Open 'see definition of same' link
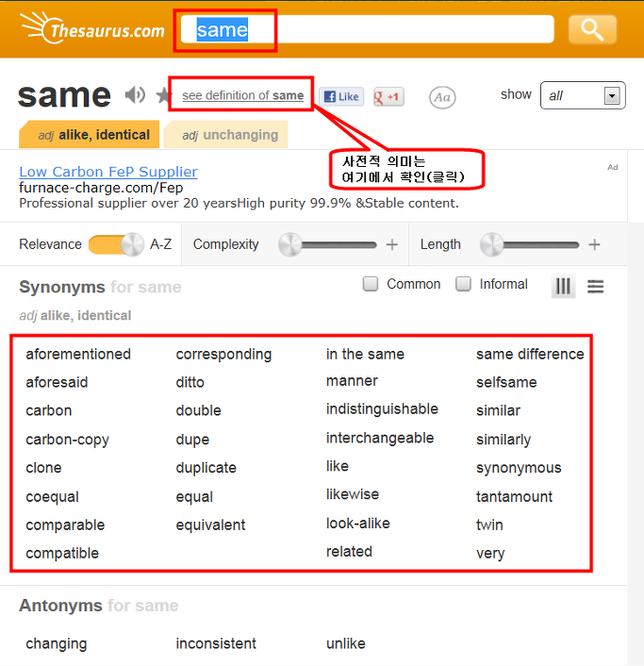The image size is (644, 666). pyautogui.click(x=243, y=95)
